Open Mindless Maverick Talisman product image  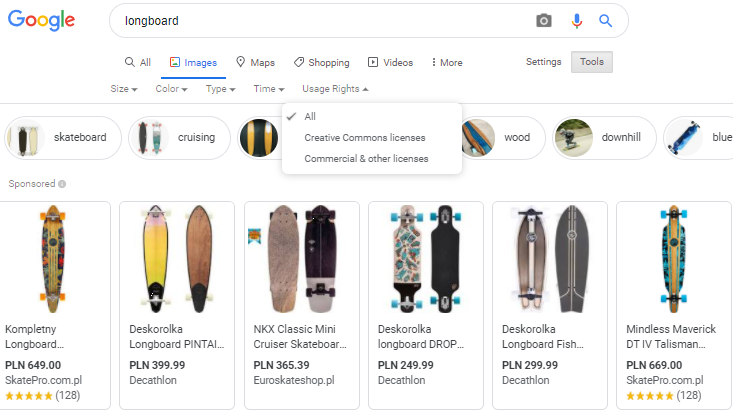[674, 259]
